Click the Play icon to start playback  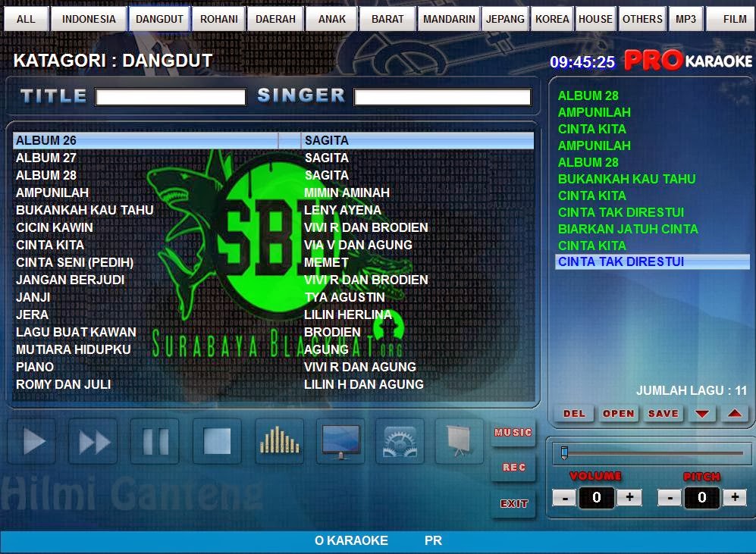click(31, 440)
